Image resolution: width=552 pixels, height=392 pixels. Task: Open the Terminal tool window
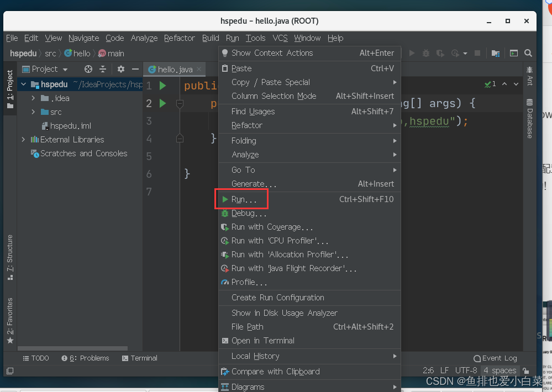[140, 358]
